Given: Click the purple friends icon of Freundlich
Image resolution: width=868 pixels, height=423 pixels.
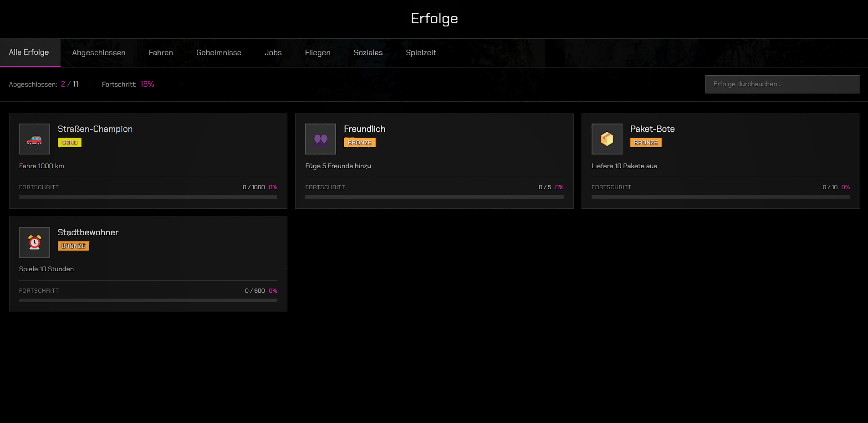Looking at the screenshot, I should (x=321, y=139).
